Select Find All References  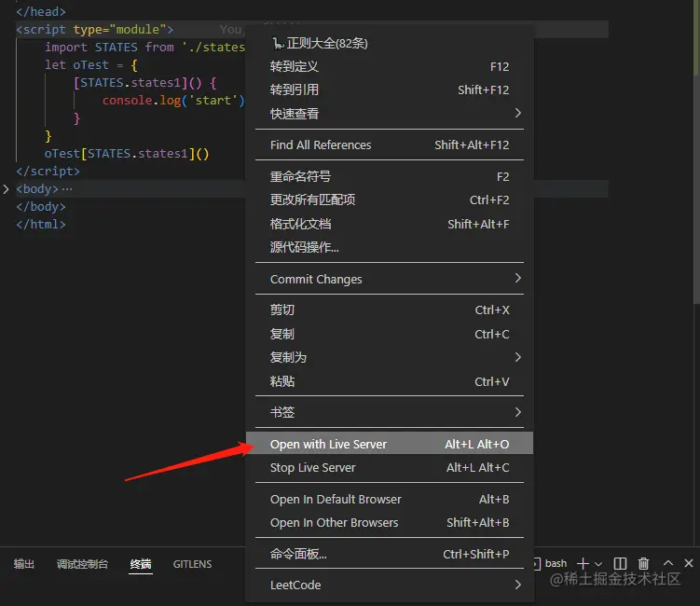[390, 145]
